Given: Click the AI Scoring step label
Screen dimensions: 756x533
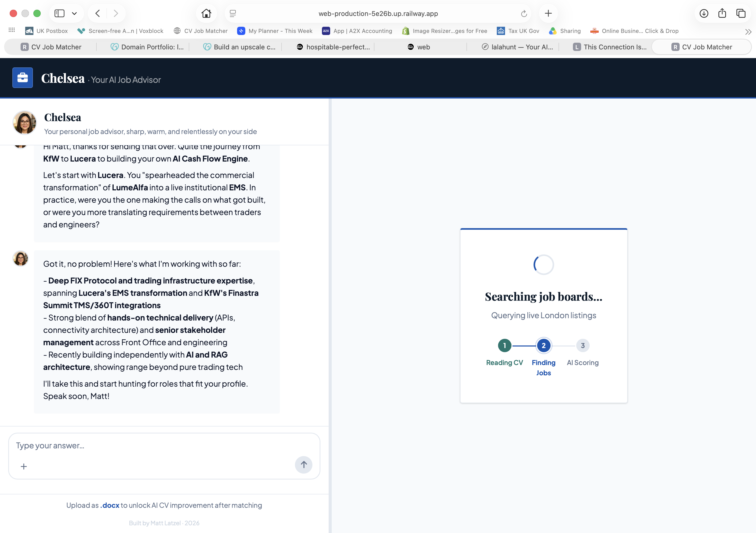Looking at the screenshot, I should (583, 363).
